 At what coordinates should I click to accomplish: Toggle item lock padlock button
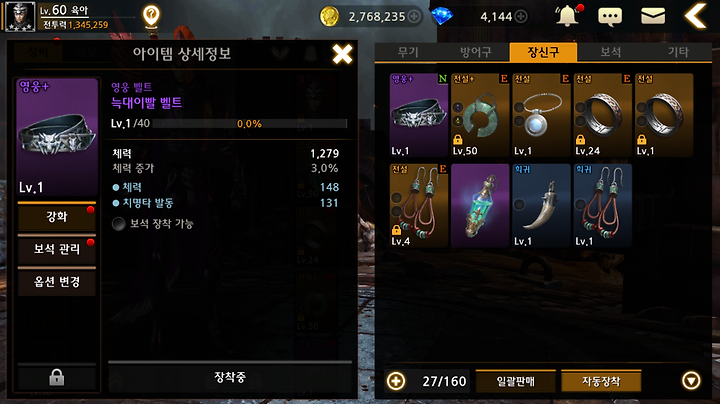pyautogui.click(x=56, y=378)
